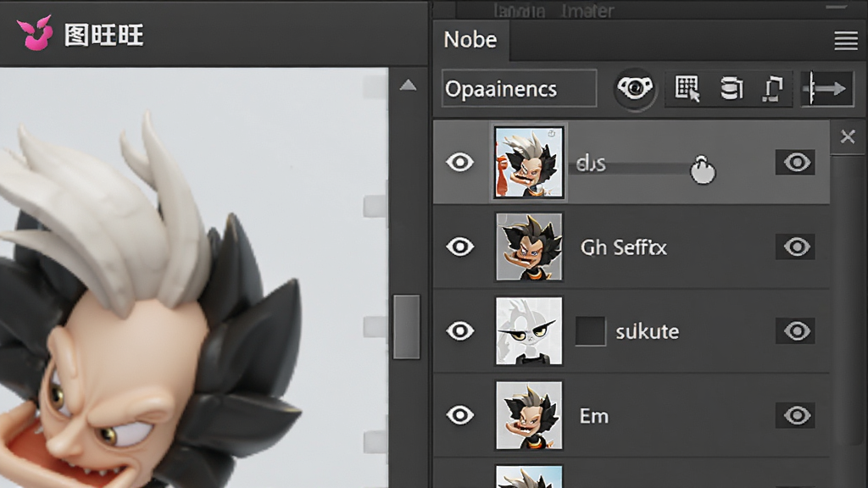Click the database stack icon
The height and width of the screenshot is (488, 868).
tap(732, 88)
